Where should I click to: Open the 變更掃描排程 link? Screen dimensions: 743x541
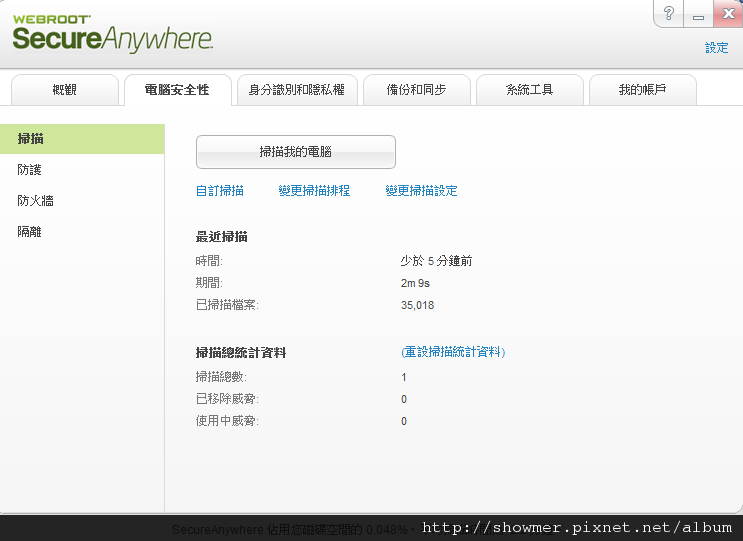(314, 191)
